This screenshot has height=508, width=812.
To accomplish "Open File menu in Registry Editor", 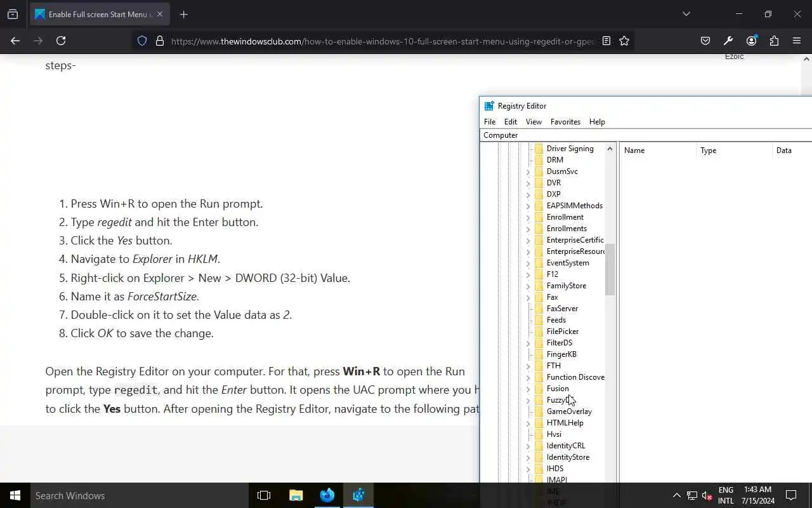I will click(x=490, y=122).
